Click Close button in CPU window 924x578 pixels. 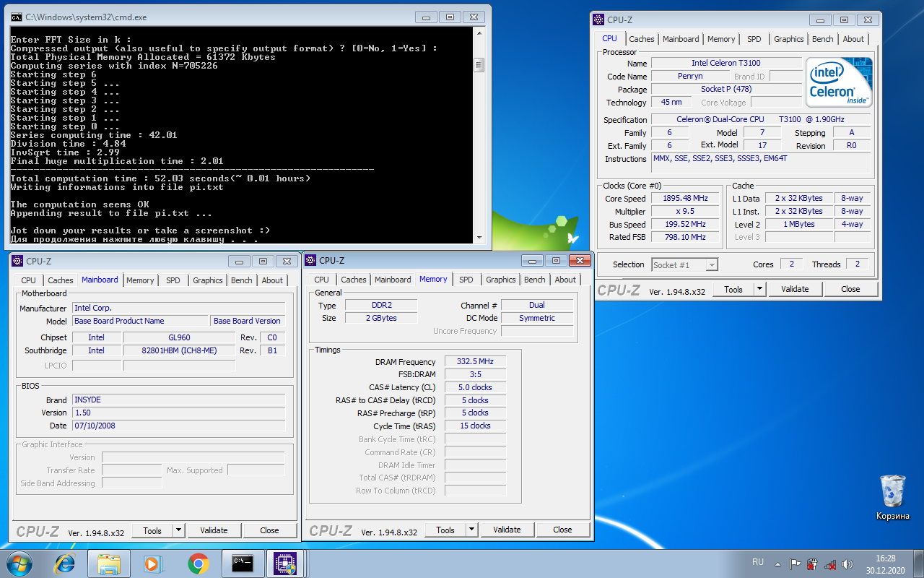point(851,289)
